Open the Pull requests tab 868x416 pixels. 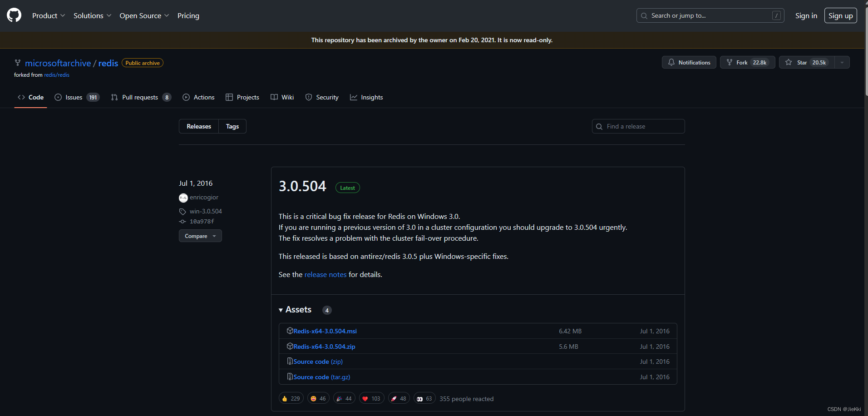[141, 97]
